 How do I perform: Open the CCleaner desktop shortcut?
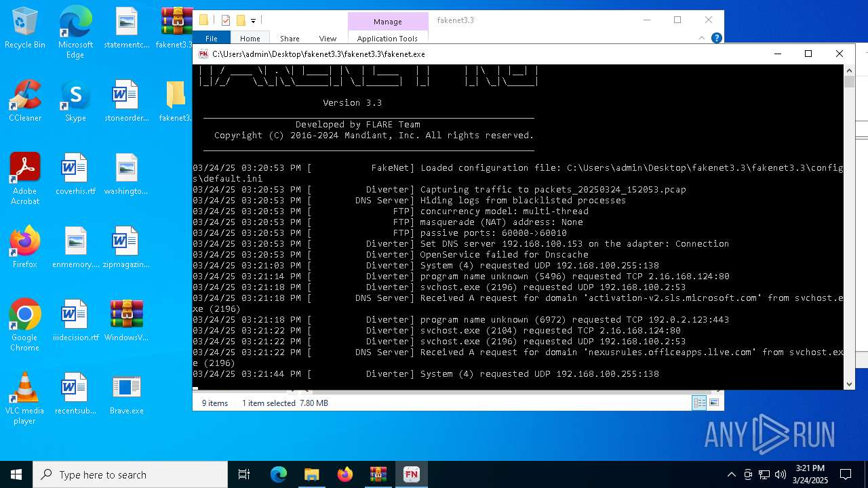[x=25, y=101]
